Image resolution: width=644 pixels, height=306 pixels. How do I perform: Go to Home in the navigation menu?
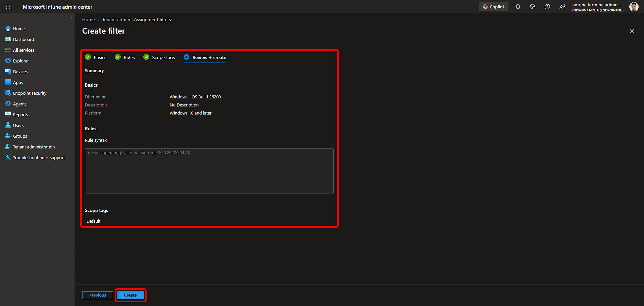click(19, 29)
